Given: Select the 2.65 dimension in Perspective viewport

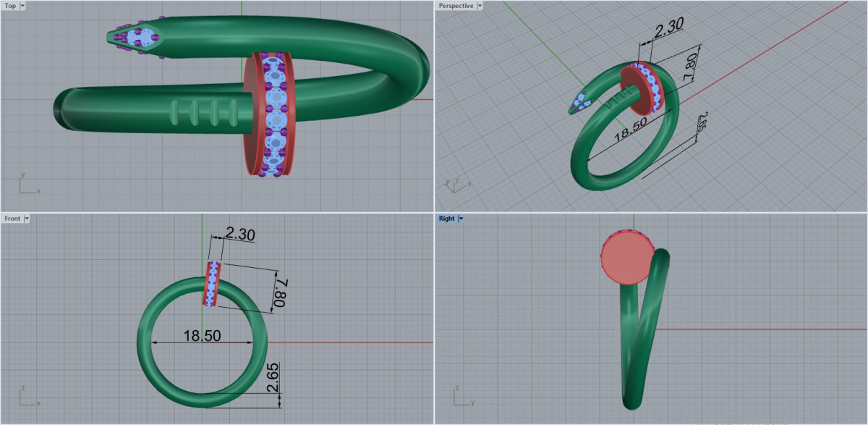Looking at the screenshot, I should tap(704, 125).
